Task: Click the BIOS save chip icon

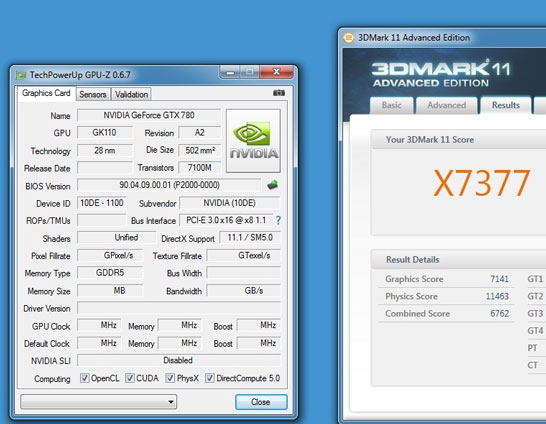Action: pos(273,185)
